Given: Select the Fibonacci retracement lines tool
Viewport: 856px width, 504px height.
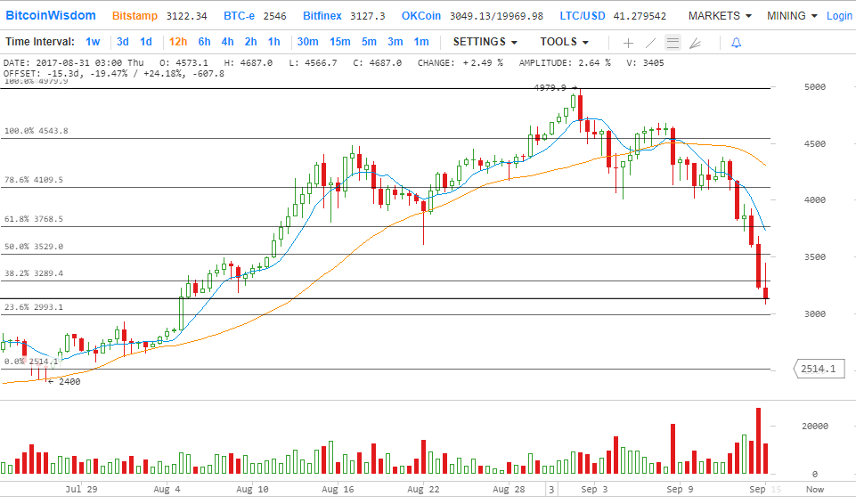Looking at the screenshot, I should (x=673, y=43).
